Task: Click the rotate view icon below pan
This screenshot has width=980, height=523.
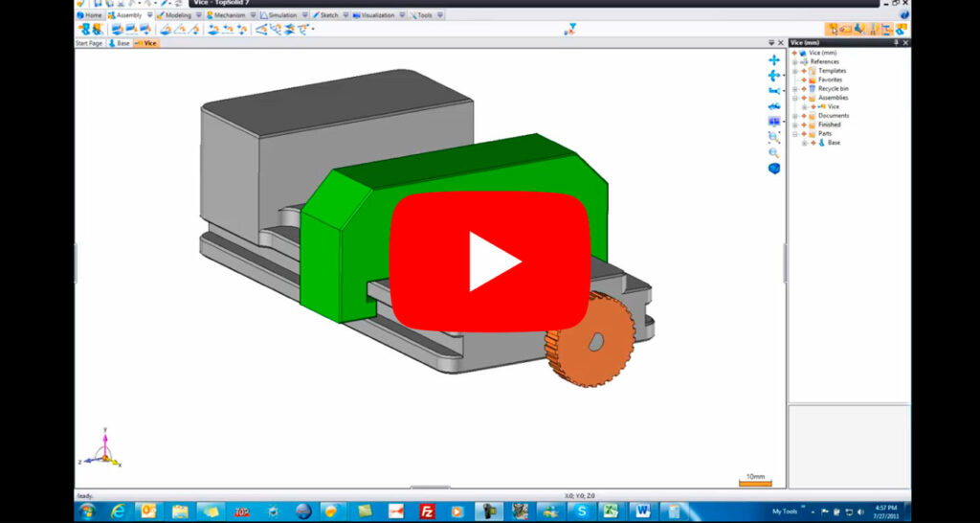Action: pos(773,76)
